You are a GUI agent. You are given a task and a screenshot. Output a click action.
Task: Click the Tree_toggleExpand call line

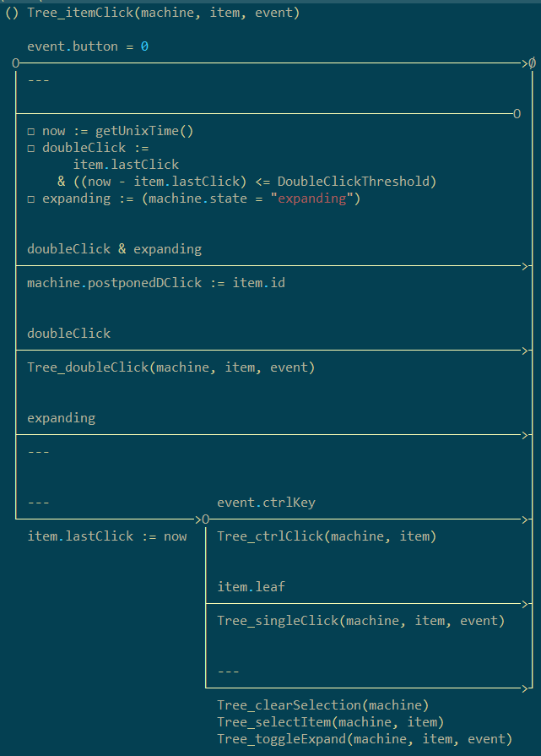(365, 739)
